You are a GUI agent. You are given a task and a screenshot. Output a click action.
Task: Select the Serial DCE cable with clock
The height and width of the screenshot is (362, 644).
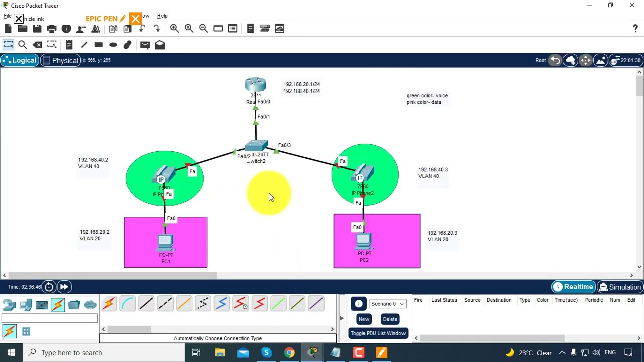[240, 304]
